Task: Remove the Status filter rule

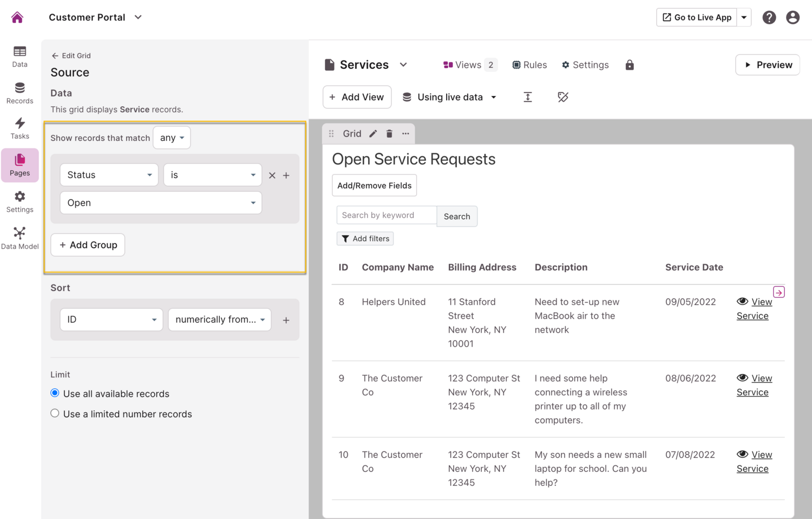Action: [272, 176]
